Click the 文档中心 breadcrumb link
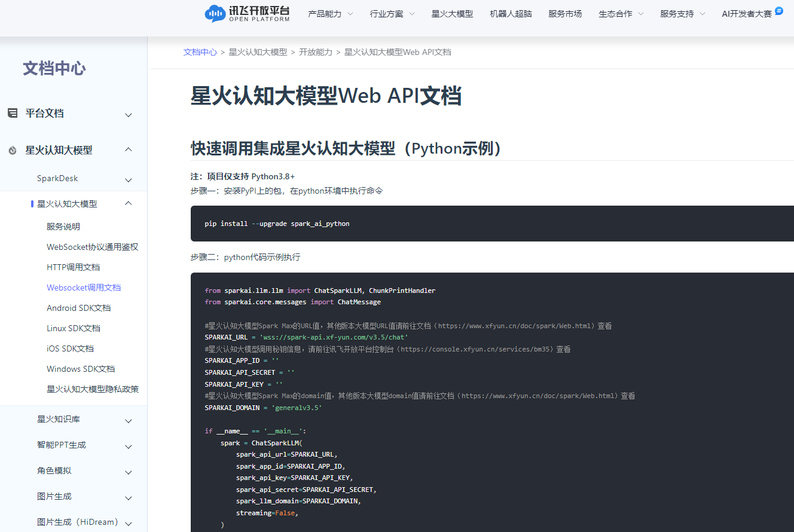The width and height of the screenshot is (794, 532). pyautogui.click(x=200, y=52)
